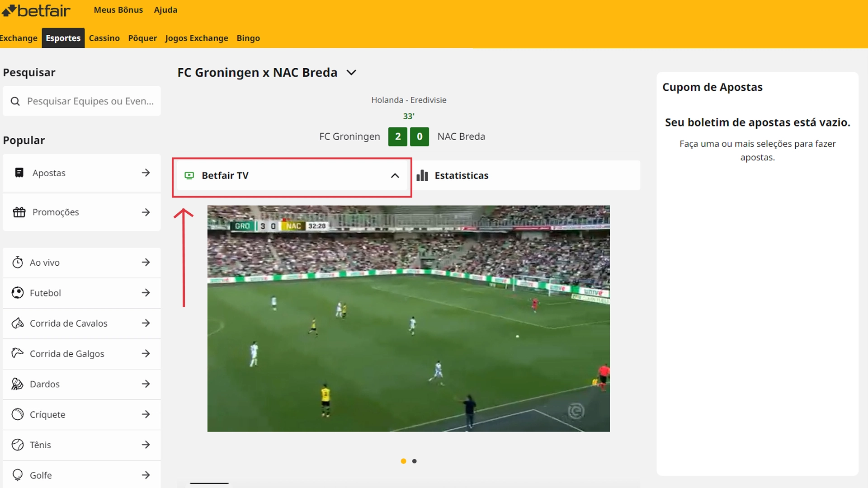The height and width of the screenshot is (488, 868).
Task: Collapse the Betfair TV panel chevron
Action: point(395,175)
